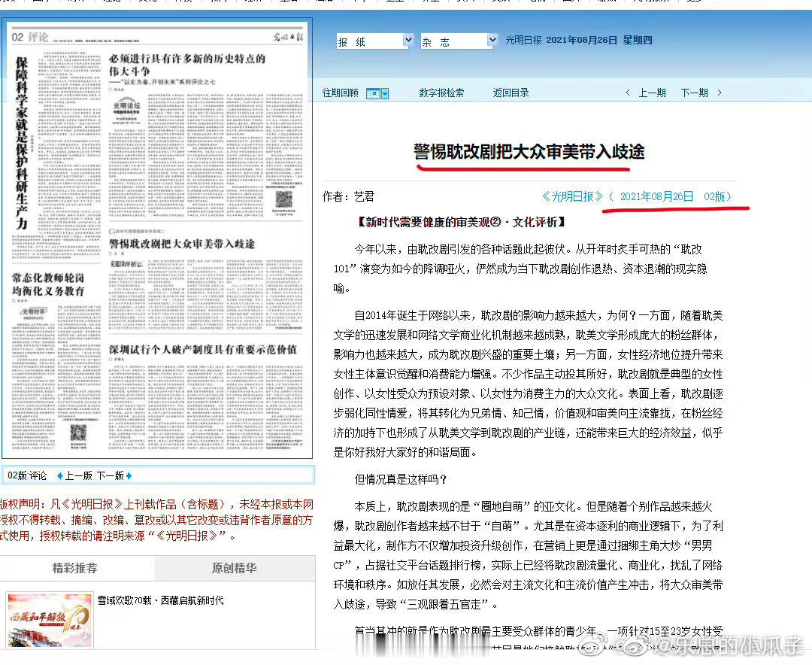Screen dimensions: 812x665
Task: Click the 光明时评 logo in page preview
Action: pos(35,311)
